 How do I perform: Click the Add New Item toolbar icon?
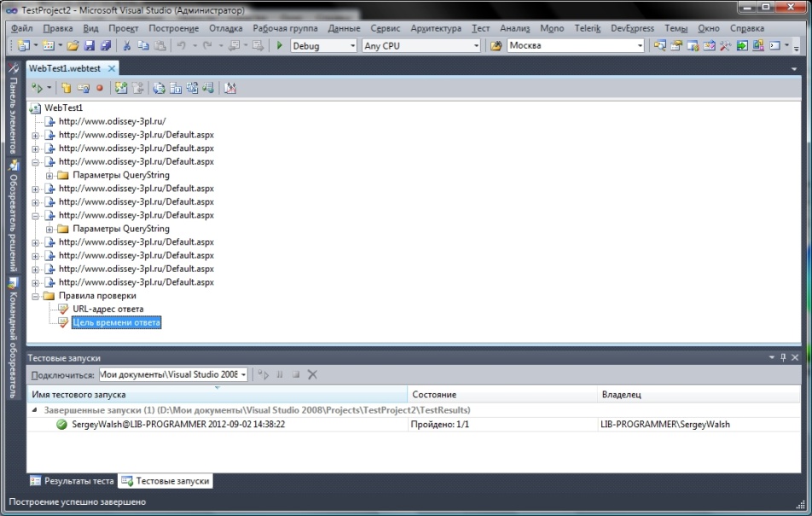point(48,45)
